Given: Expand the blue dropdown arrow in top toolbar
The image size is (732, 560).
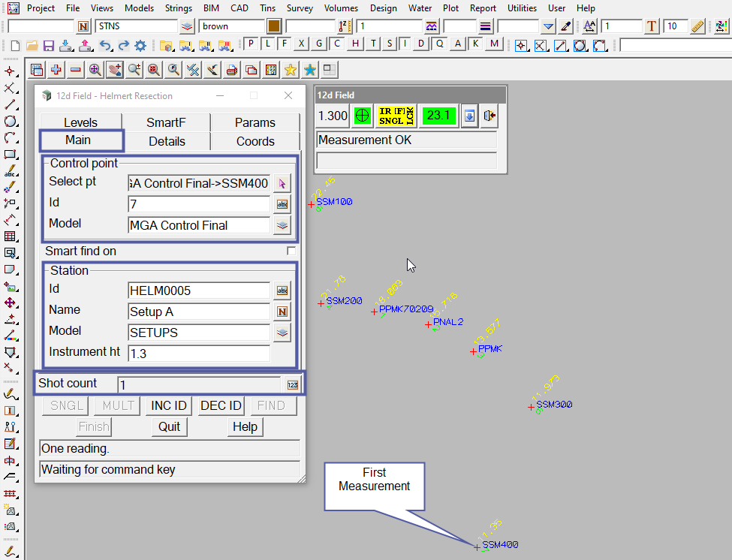Looking at the screenshot, I should (548, 26).
